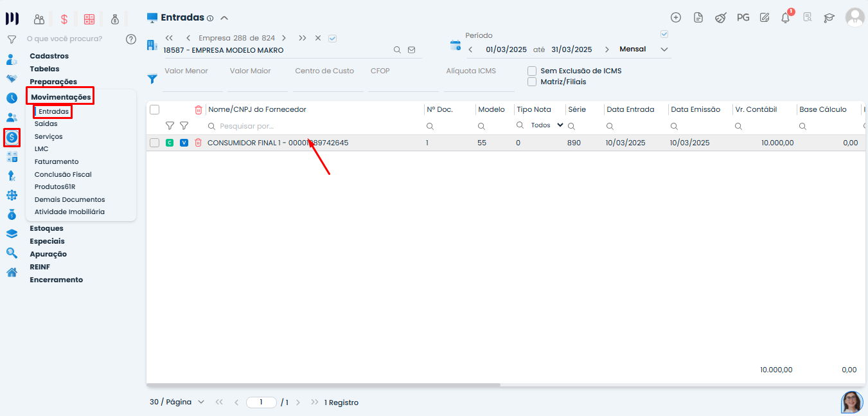Click the Pesquisar por search field

pyautogui.click(x=315, y=126)
